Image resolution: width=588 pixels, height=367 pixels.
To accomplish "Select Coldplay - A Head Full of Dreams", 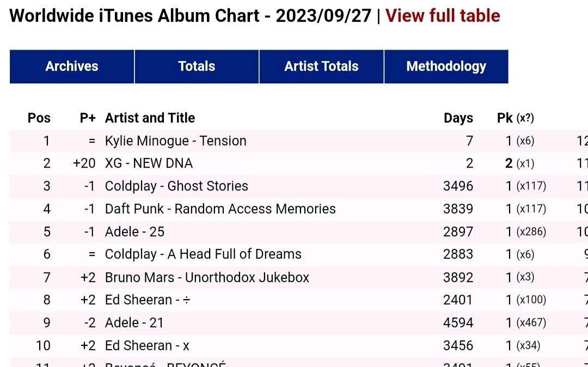I will tap(298, 254).
